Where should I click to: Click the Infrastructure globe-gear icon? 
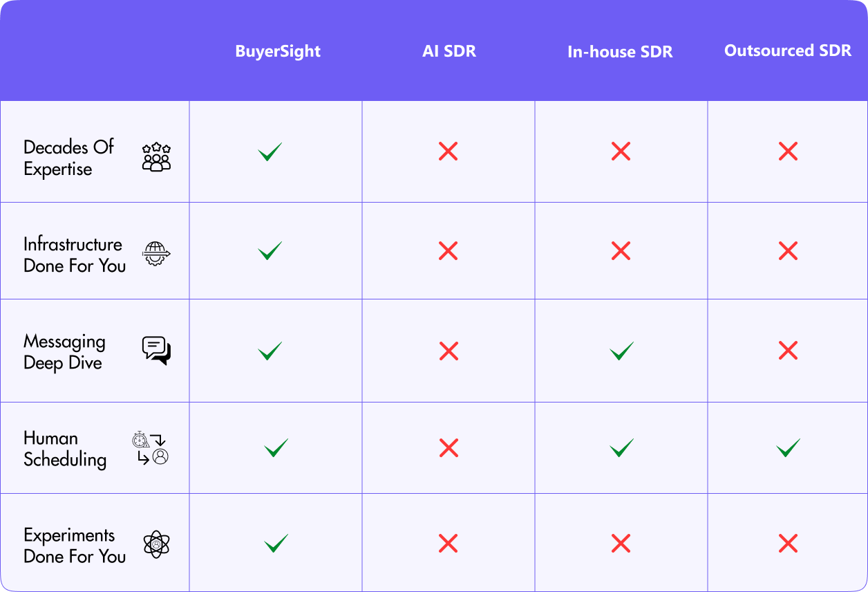156,255
